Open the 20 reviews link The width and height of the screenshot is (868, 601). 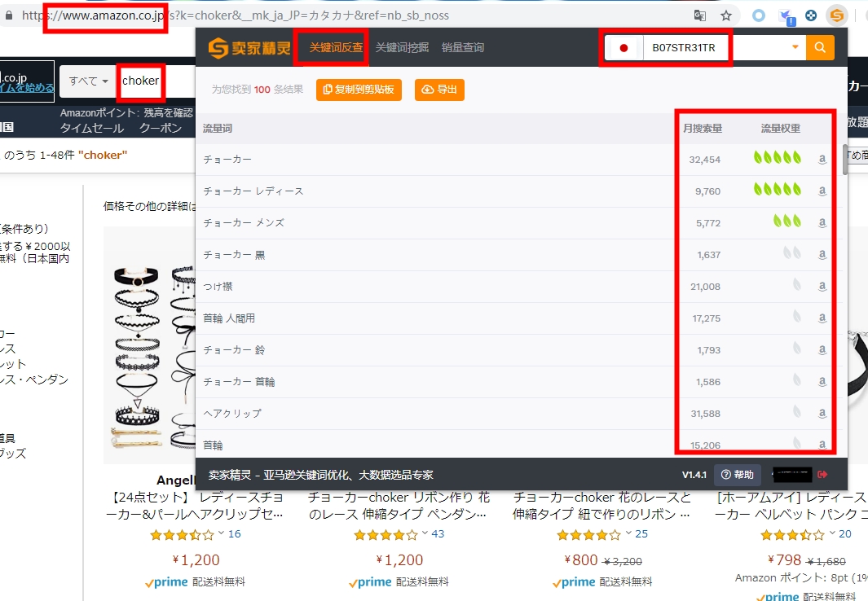point(845,533)
